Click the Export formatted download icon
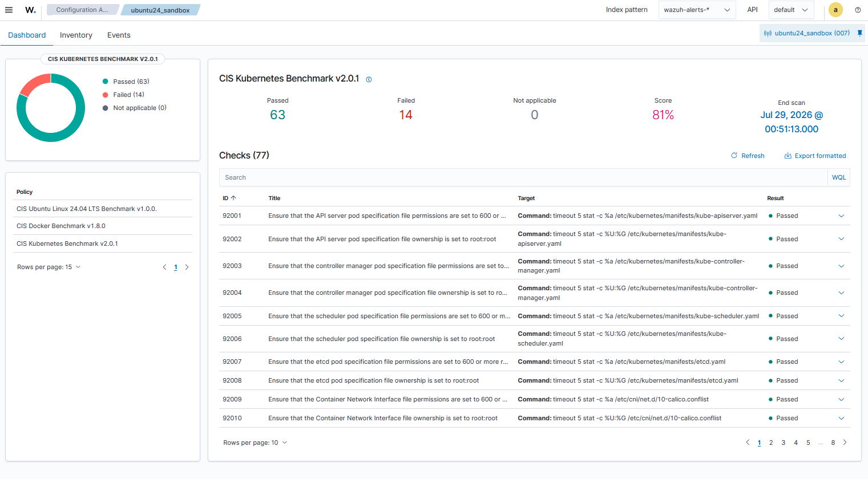 coord(788,156)
